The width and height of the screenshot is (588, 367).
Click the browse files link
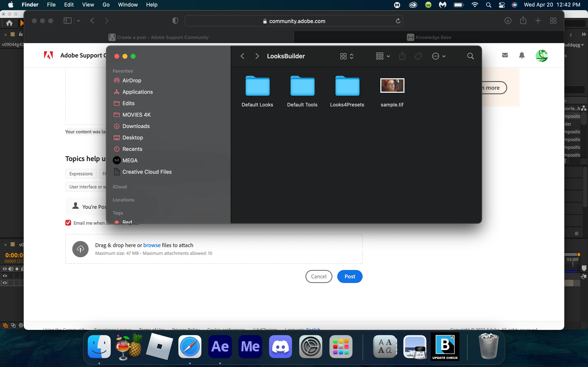point(152,245)
